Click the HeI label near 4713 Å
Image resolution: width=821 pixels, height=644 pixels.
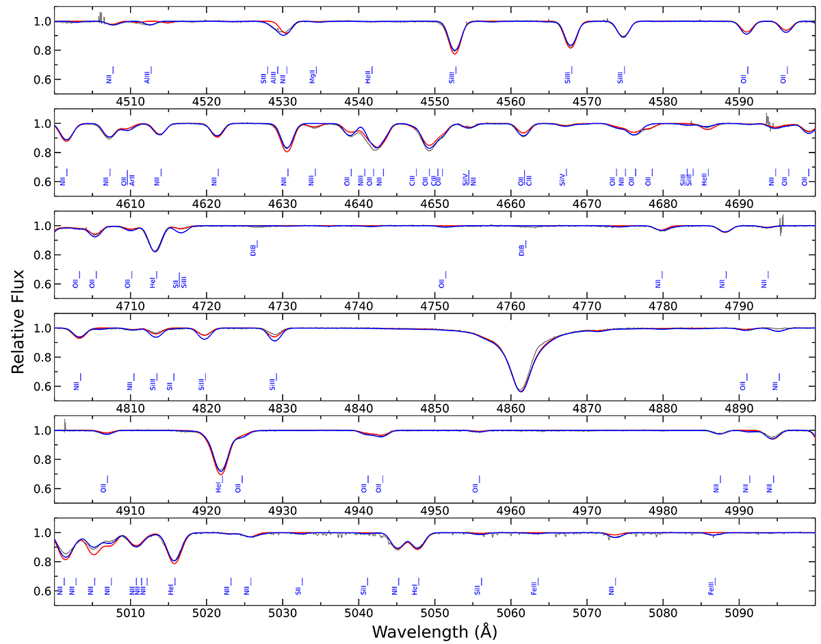pyautogui.click(x=153, y=281)
